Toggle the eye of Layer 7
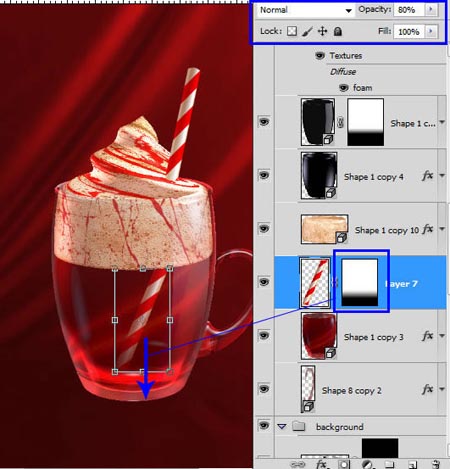The height and width of the screenshot is (469, 450). pos(264,282)
